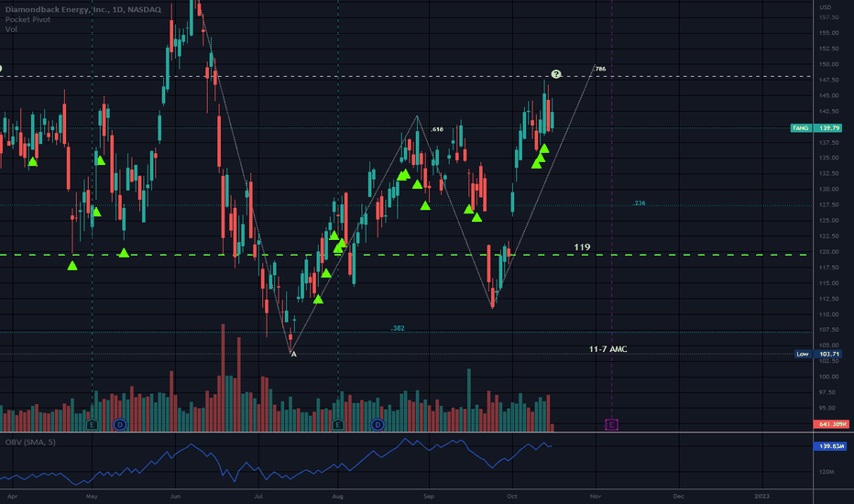Click the purple upcoming earnings E marker
Viewport: 854px width, 504px height.
coord(611,424)
